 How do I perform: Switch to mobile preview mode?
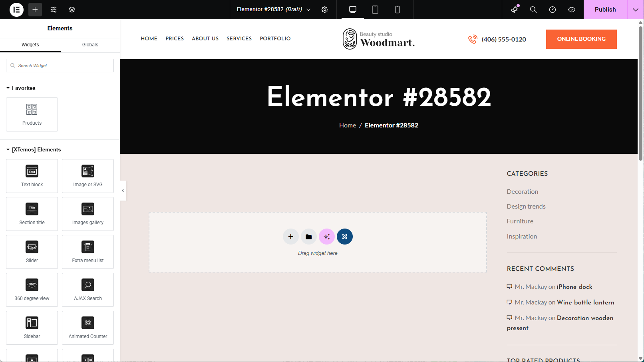(x=397, y=9)
